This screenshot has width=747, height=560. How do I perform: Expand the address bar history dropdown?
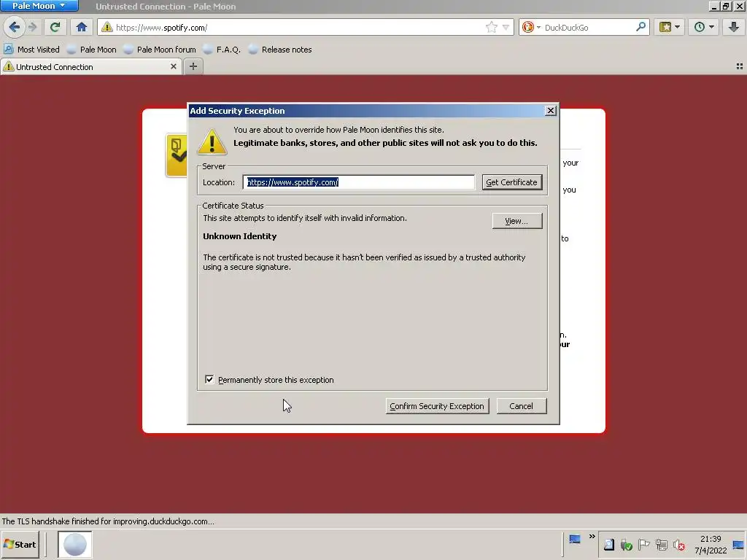point(506,28)
